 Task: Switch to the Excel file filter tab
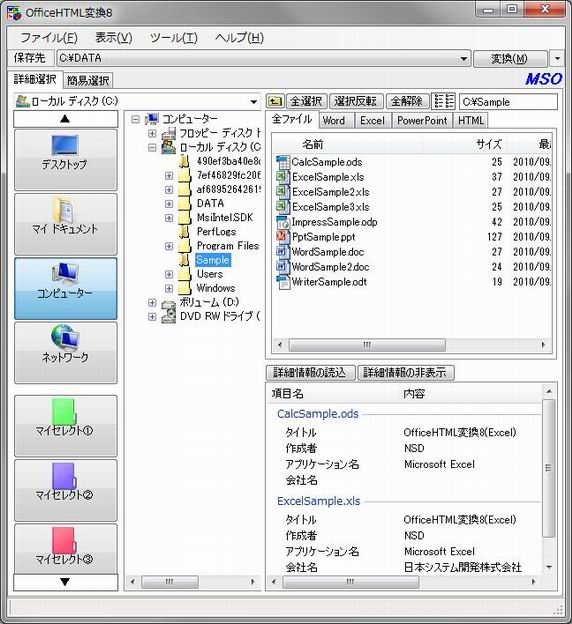coord(373,121)
